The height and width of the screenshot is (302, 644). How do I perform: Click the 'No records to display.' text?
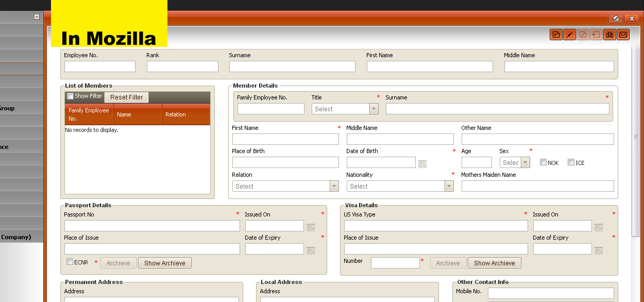point(92,130)
